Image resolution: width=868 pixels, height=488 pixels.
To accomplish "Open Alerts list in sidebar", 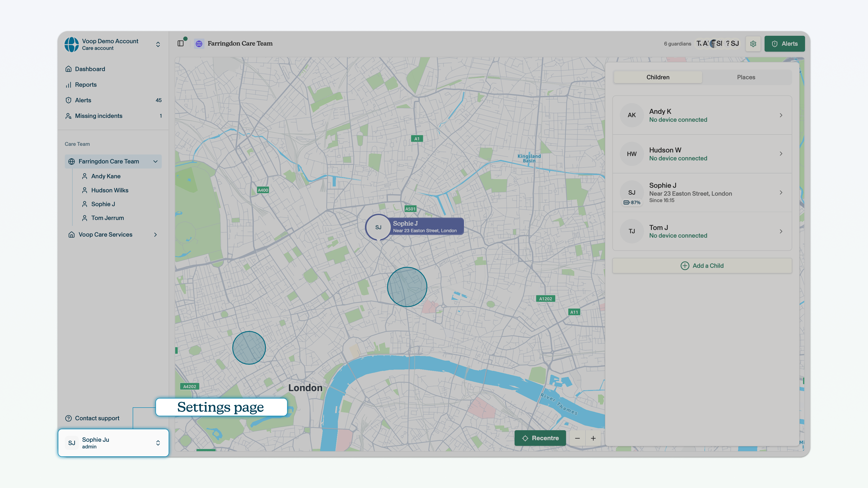I will tap(113, 100).
